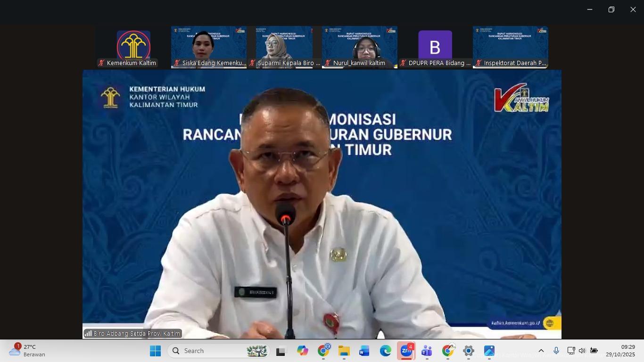Open the Windows Start menu

coord(155,351)
